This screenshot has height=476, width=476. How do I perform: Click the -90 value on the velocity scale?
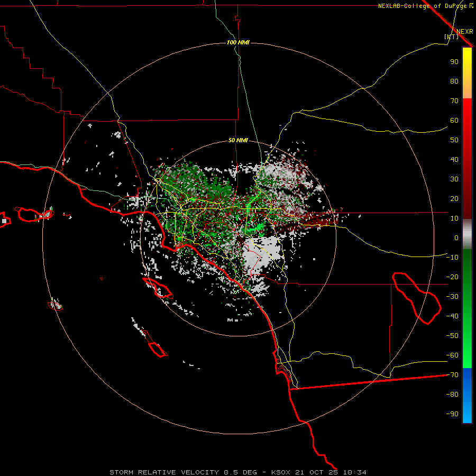[x=452, y=414]
